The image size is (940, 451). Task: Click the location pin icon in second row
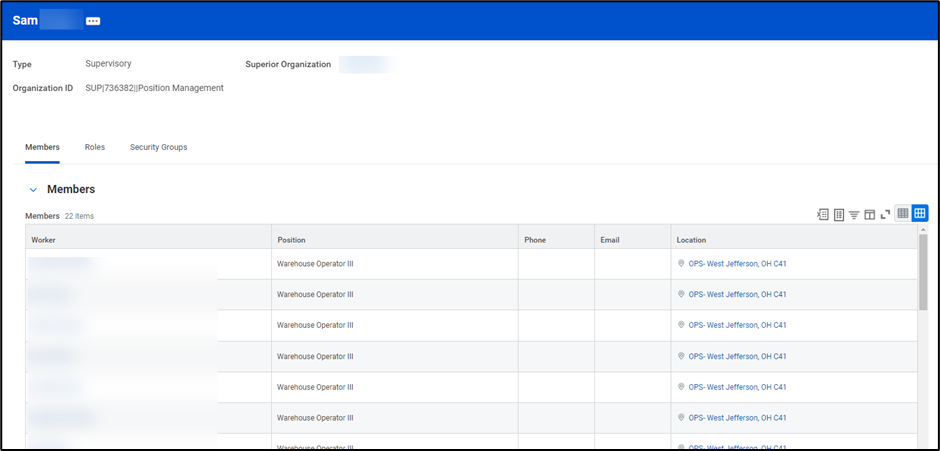[x=681, y=295]
